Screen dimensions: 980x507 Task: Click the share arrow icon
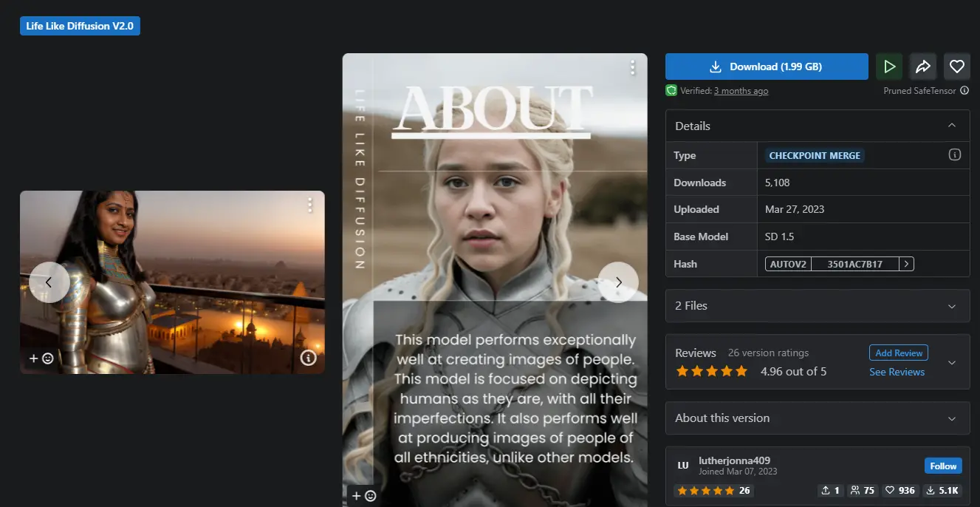923,67
